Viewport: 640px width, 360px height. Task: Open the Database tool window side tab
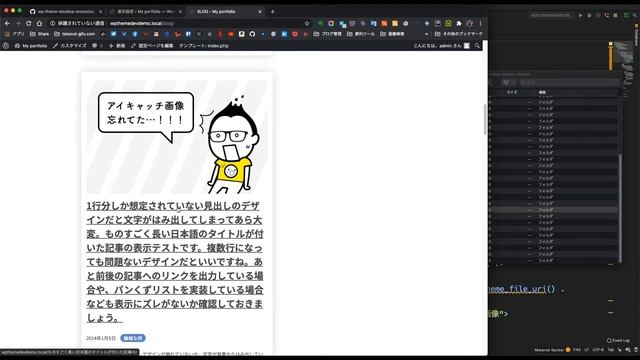[x=636, y=36]
